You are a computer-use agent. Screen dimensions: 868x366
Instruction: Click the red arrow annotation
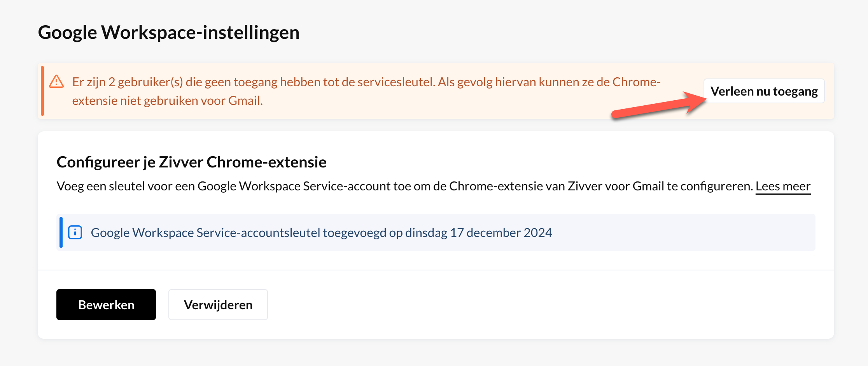click(657, 106)
